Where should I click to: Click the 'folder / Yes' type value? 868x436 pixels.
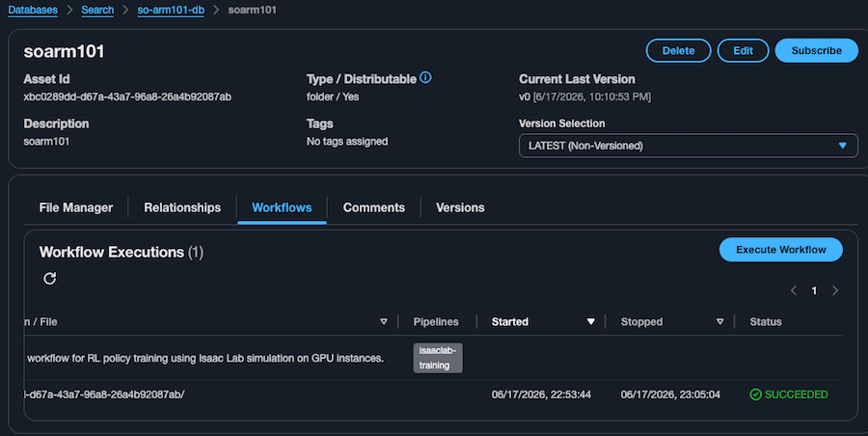click(x=333, y=97)
